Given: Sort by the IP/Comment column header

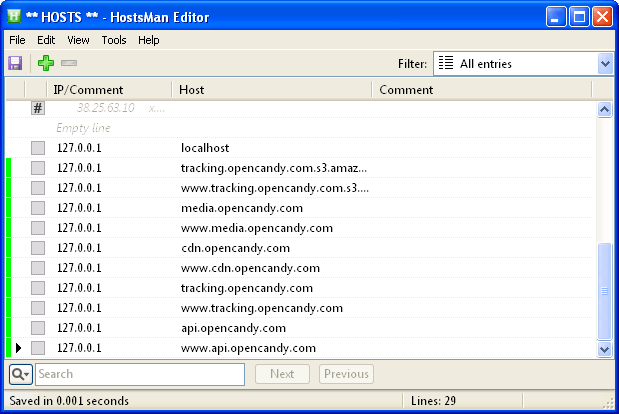Looking at the screenshot, I should pyautogui.click(x=109, y=90).
